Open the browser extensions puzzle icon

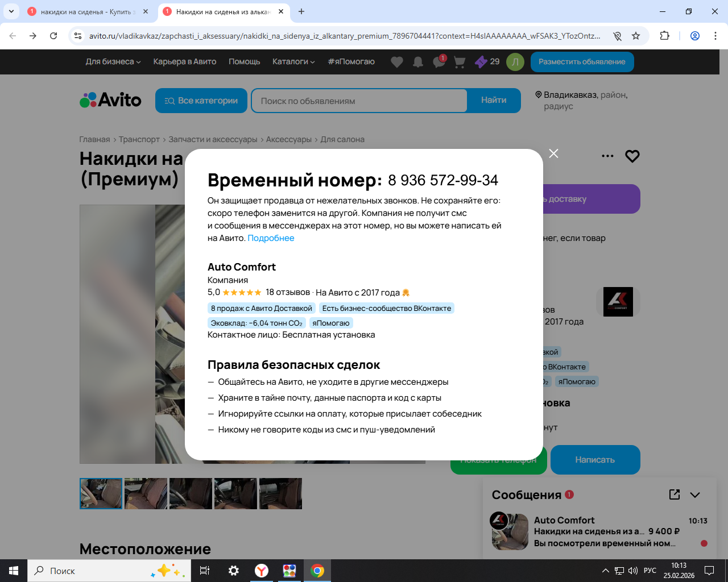664,36
